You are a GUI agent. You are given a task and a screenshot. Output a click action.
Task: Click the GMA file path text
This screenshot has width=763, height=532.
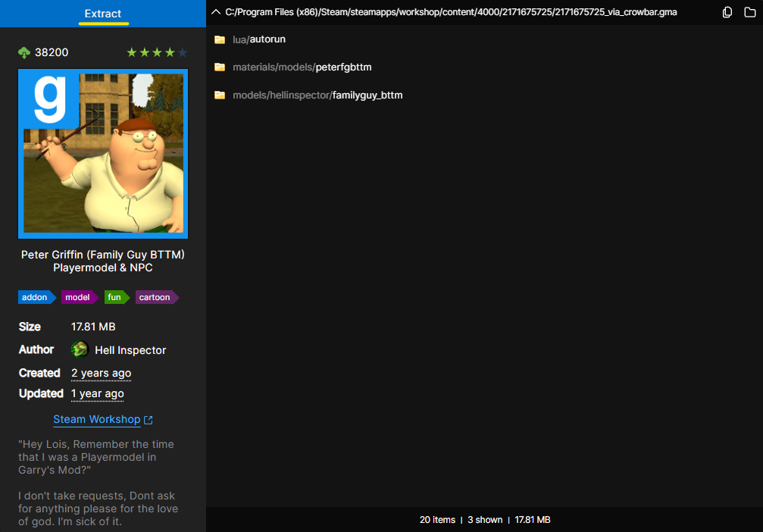[x=451, y=12]
